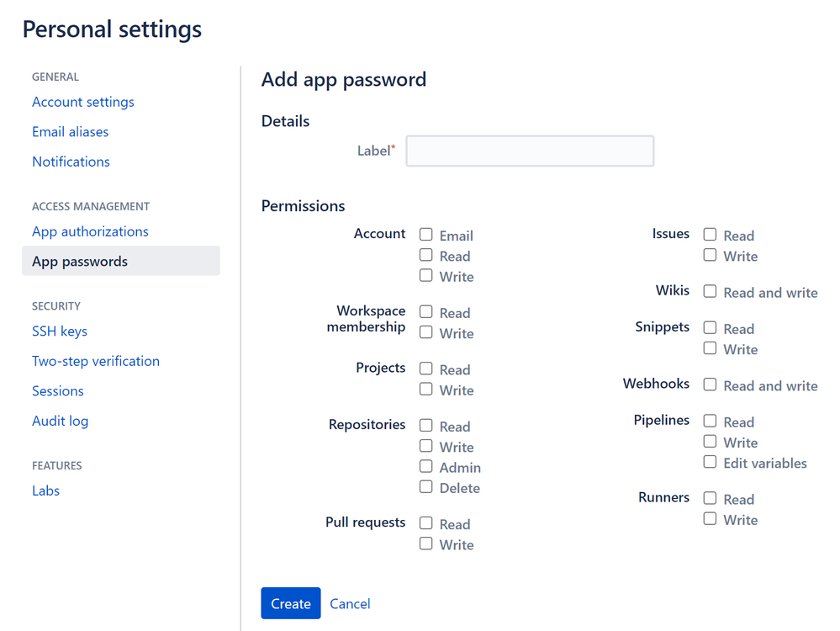Check the Write permission for Account
The image size is (840, 631).
[x=425, y=276]
